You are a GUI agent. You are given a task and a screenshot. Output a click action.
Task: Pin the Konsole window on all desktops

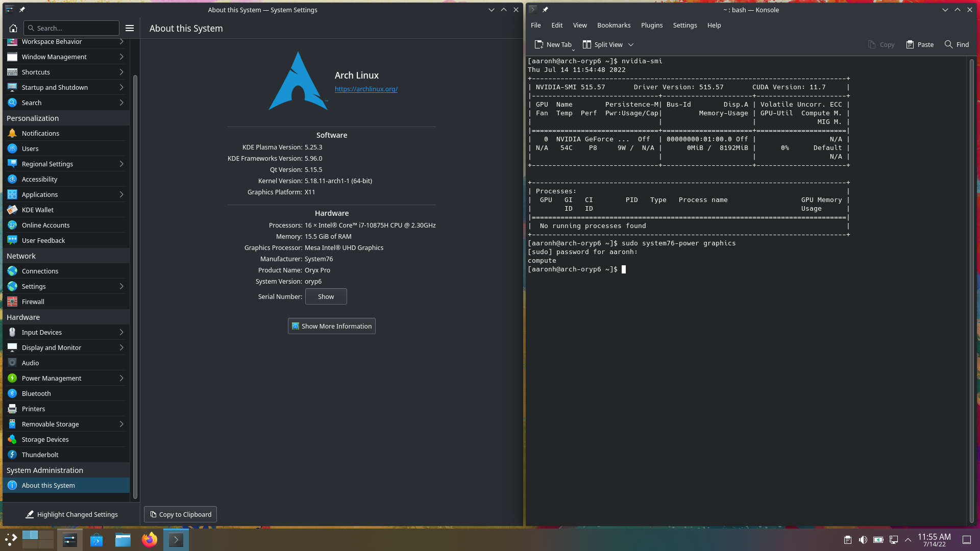tap(545, 10)
